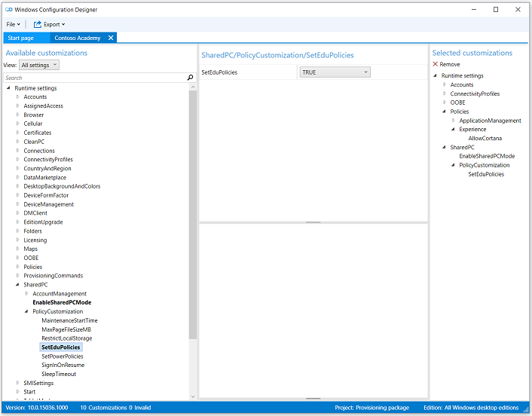Expand the Browser node arrow
Image resolution: width=532 pixels, height=416 pixels.
click(x=17, y=115)
